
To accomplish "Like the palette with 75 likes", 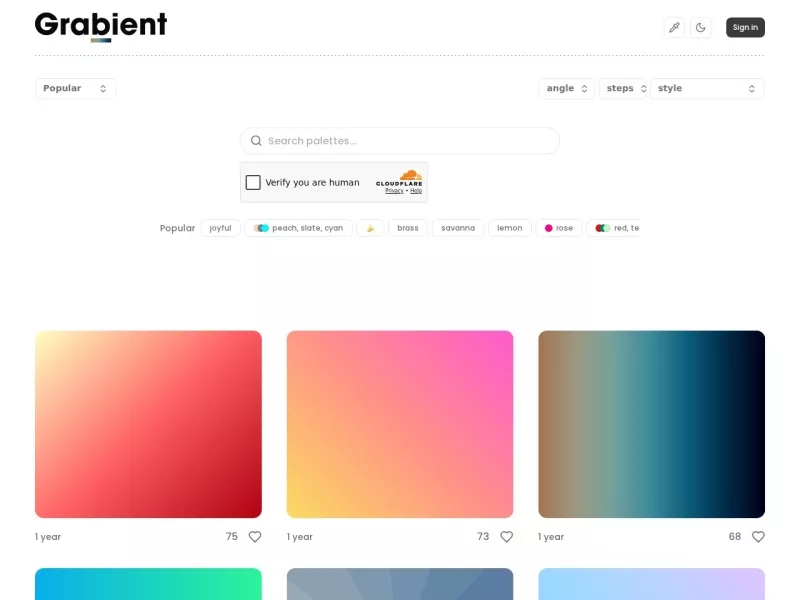I will click(x=255, y=537).
